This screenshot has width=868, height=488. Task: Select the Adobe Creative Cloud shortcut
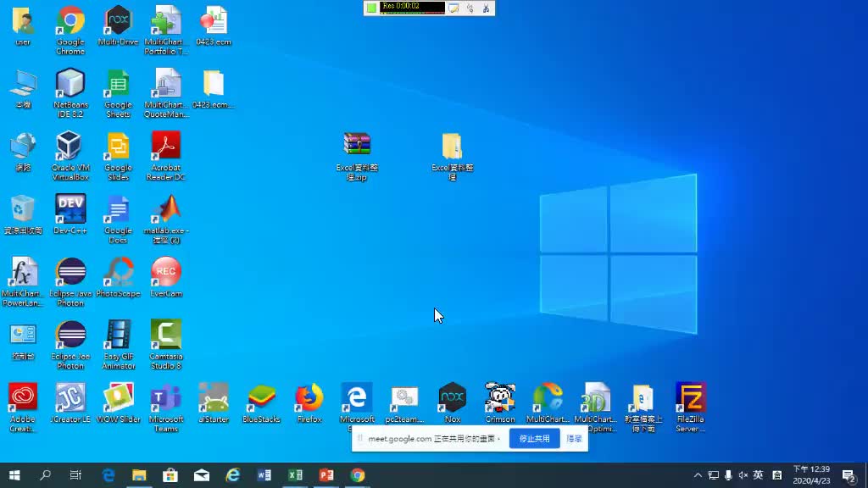pyautogui.click(x=23, y=408)
